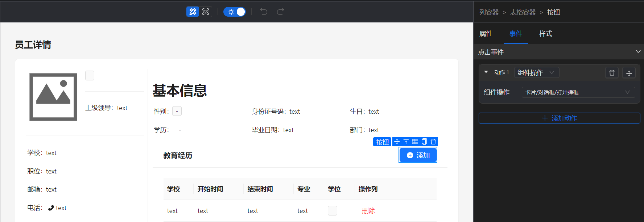Click the 职位 field in the left card
Screen dimensions: 644x222
pos(42,171)
